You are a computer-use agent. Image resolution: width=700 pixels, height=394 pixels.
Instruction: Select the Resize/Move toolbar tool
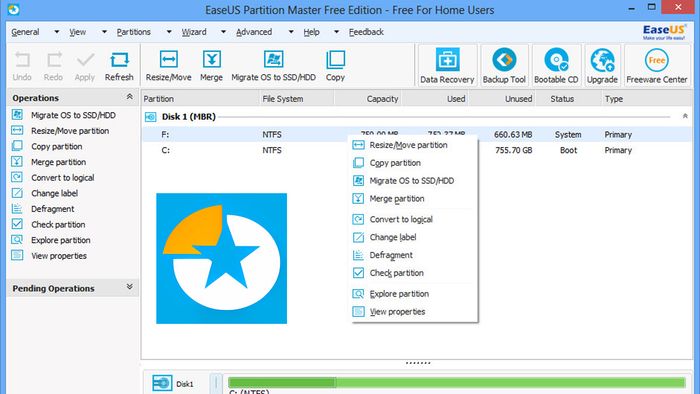(168, 66)
